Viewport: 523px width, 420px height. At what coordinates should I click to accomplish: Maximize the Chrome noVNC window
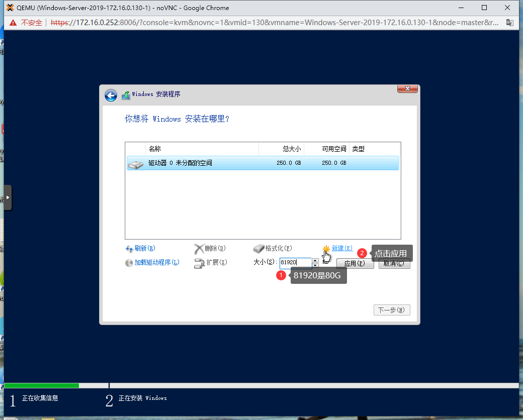pyautogui.click(x=484, y=8)
